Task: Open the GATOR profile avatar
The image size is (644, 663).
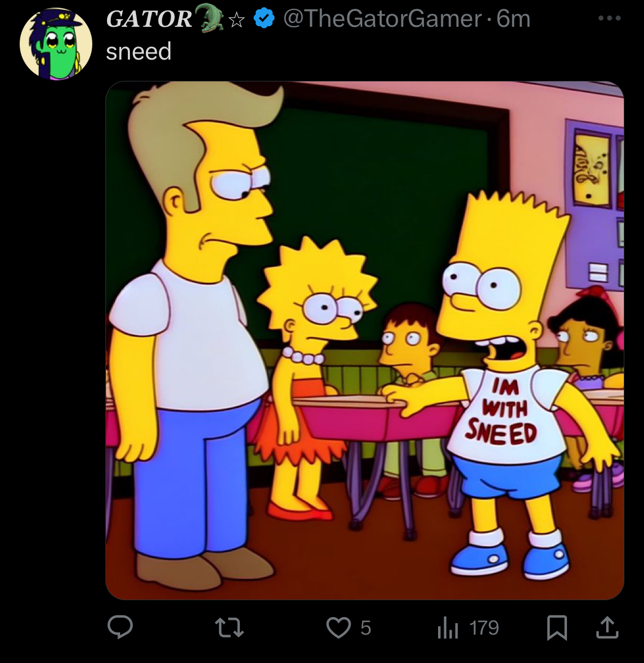Action: pos(56,44)
